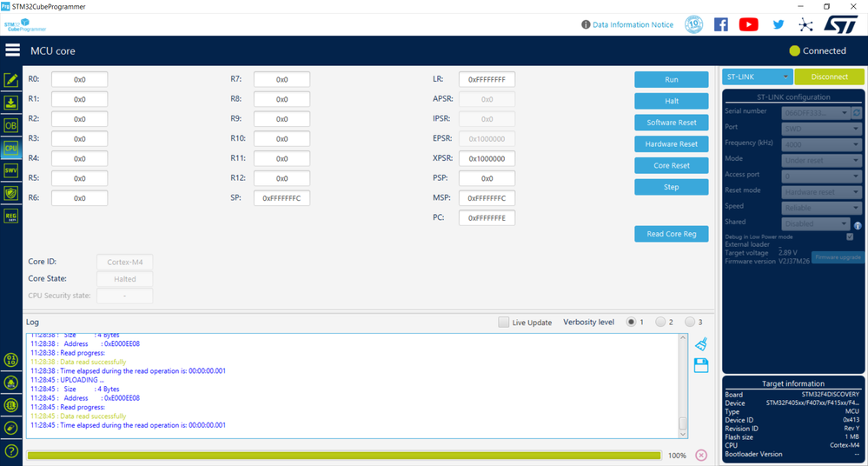
Task: Click the Halt button
Action: [x=672, y=101]
